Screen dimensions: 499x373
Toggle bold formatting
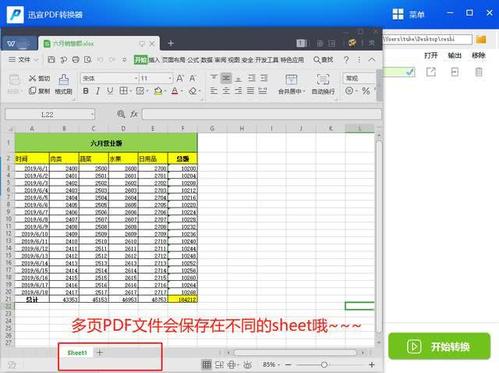click(x=86, y=91)
